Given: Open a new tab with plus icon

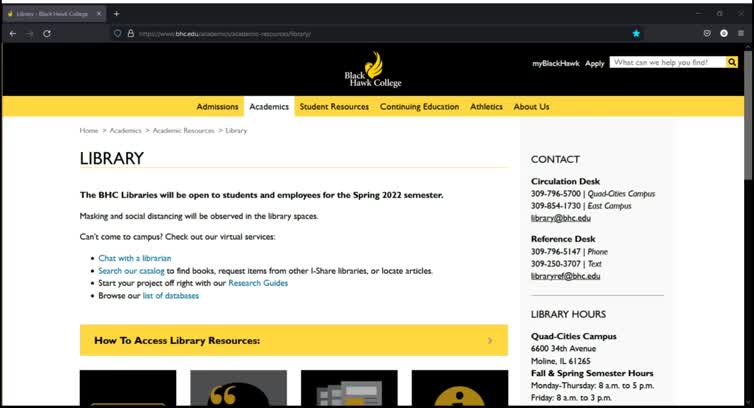Looking at the screenshot, I should pyautogui.click(x=116, y=14).
